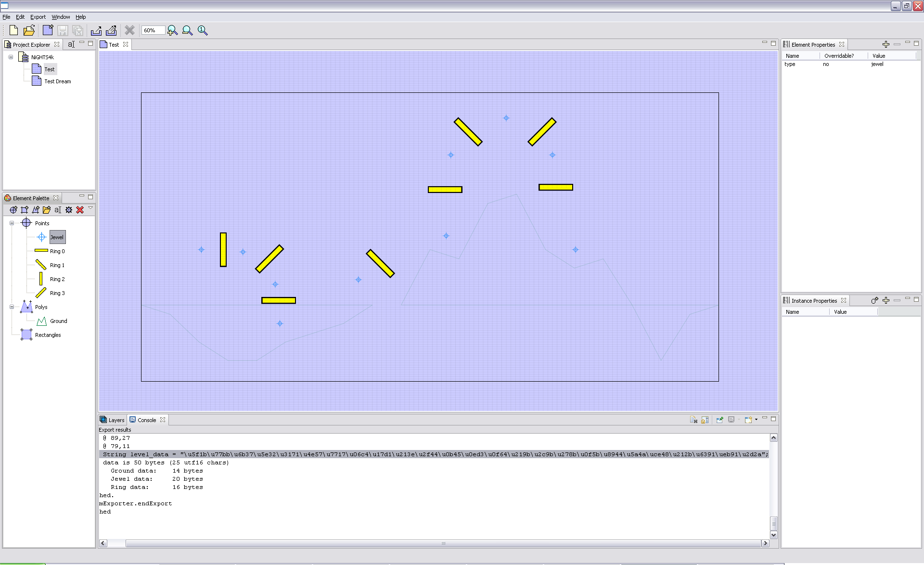Reset zoom with the 1:1 magnifier
Screen dimensions: 924x565
203,30
